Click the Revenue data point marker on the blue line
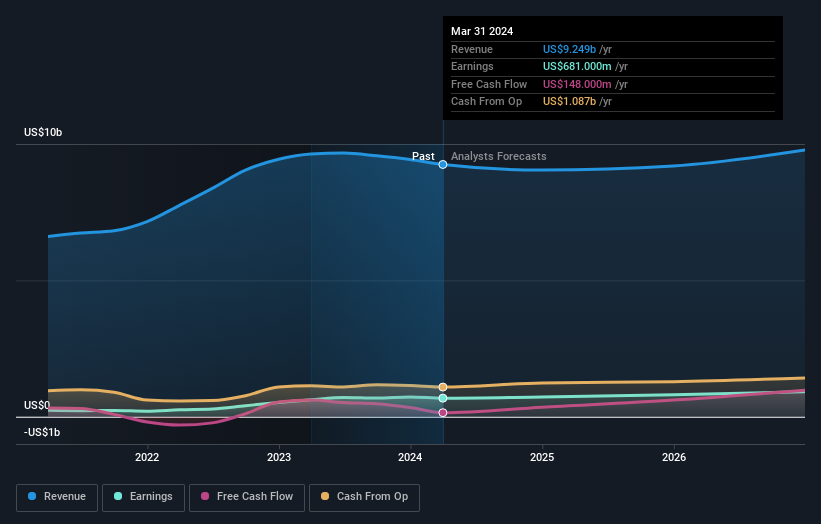This screenshot has height=524, width=821. point(443,164)
